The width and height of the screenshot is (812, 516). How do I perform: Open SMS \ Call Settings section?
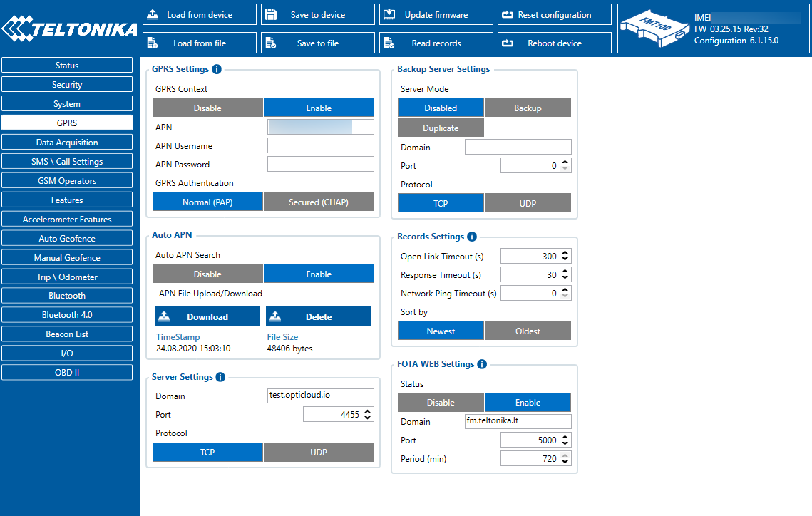[x=67, y=161]
